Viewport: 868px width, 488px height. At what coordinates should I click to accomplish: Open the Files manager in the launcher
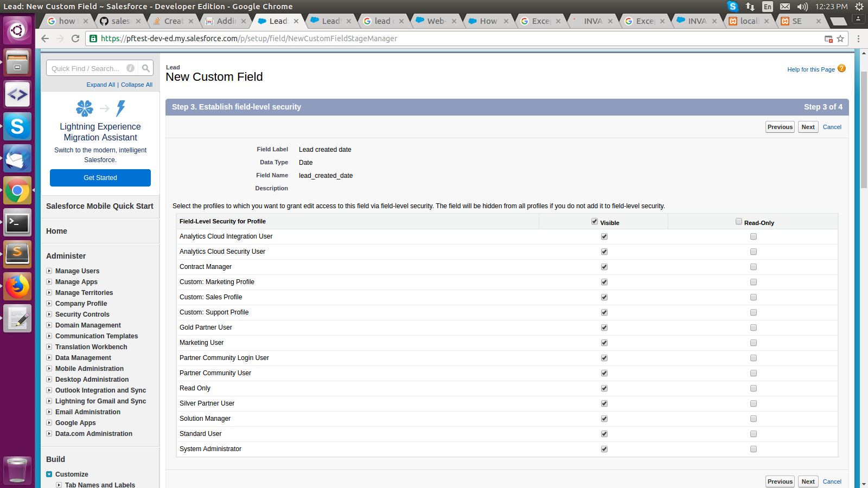(x=17, y=62)
